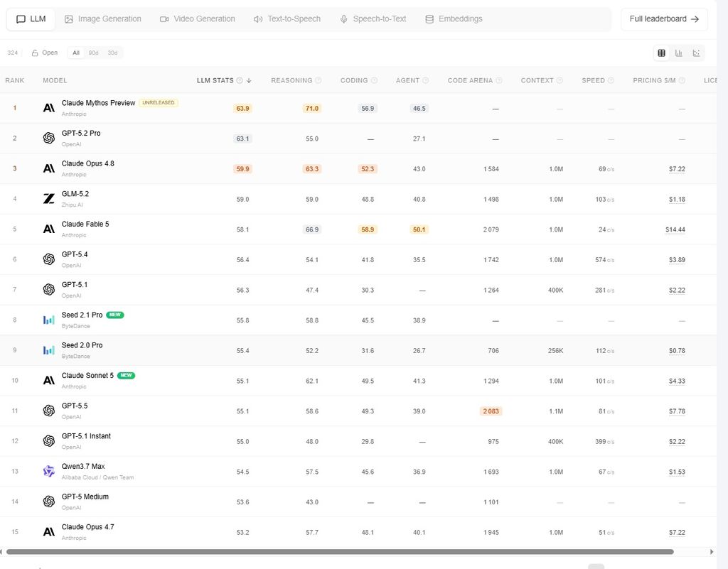Click OpenAI logo beside GPT-5.5
Viewport: 728px width, 569px height.
(49, 411)
